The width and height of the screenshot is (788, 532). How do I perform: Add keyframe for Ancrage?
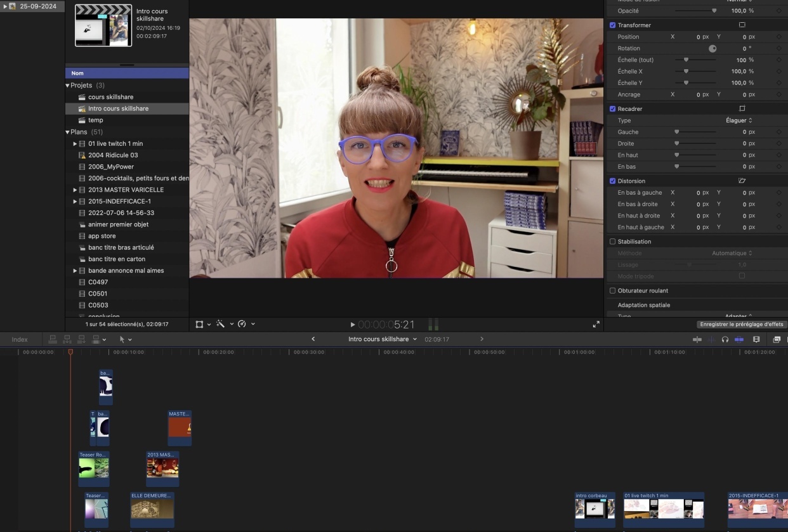pos(779,94)
